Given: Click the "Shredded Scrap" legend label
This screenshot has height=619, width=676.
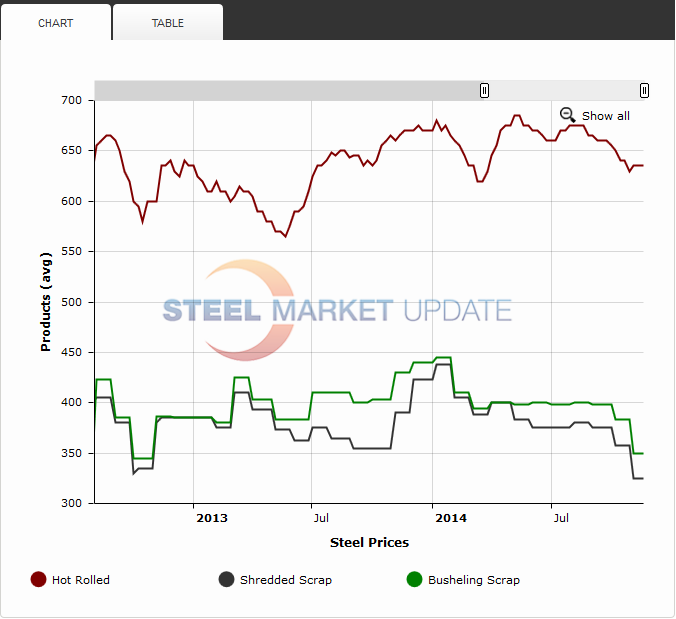Looking at the screenshot, I should point(285,580).
